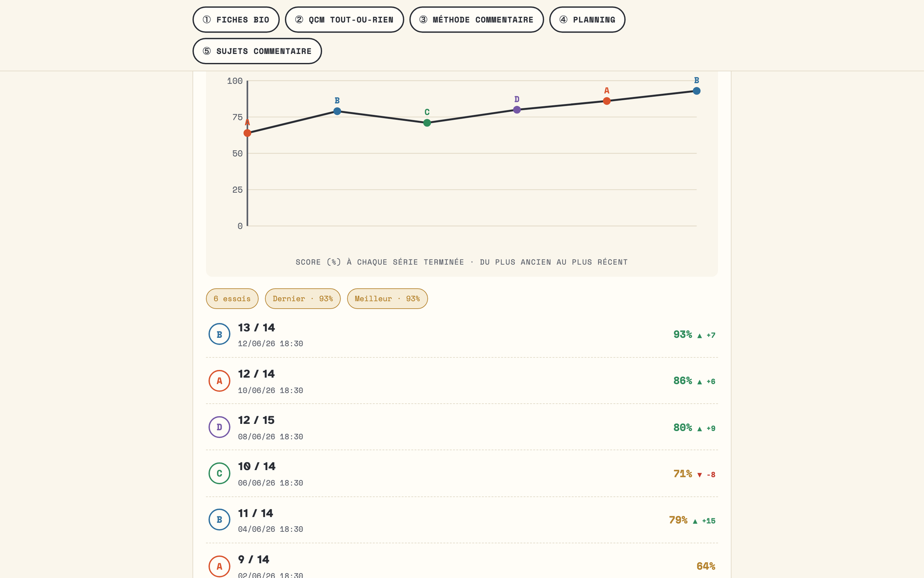The height and width of the screenshot is (578, 924).
Task: Click the 64% percentage value
Action: click(706, 566)
